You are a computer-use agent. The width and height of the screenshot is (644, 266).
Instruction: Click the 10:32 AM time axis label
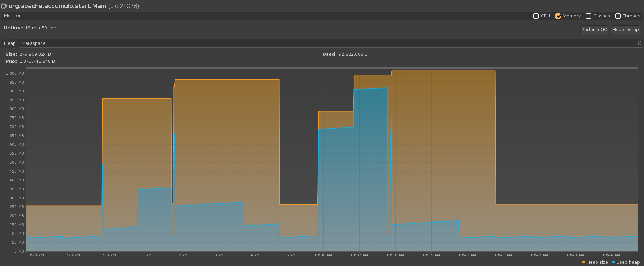(x=179, y=255)
